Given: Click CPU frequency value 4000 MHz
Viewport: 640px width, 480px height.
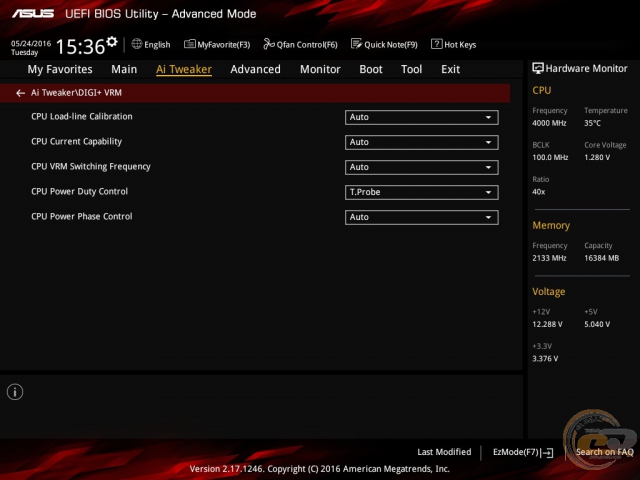Looking at the screenshot, I should click(x=549, y=123).
